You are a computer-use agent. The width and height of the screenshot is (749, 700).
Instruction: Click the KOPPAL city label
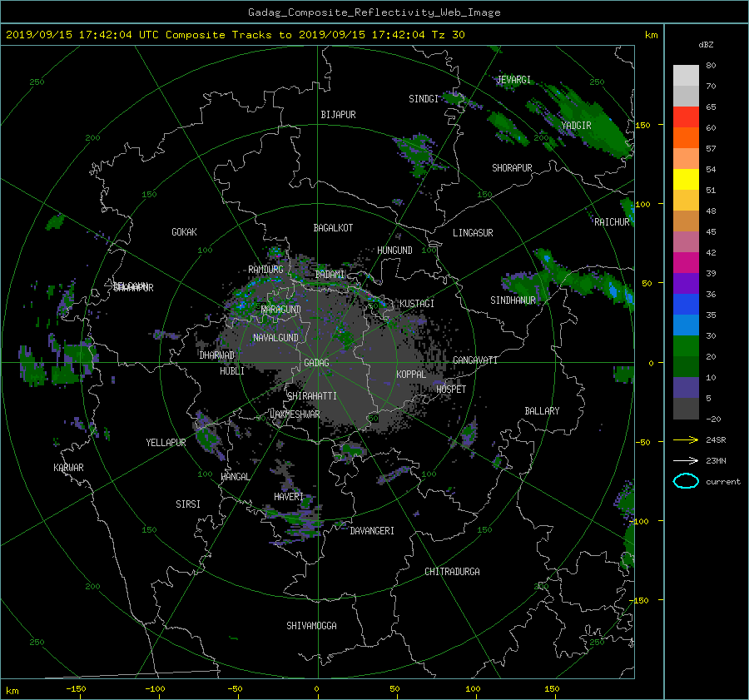coord(411,375)
